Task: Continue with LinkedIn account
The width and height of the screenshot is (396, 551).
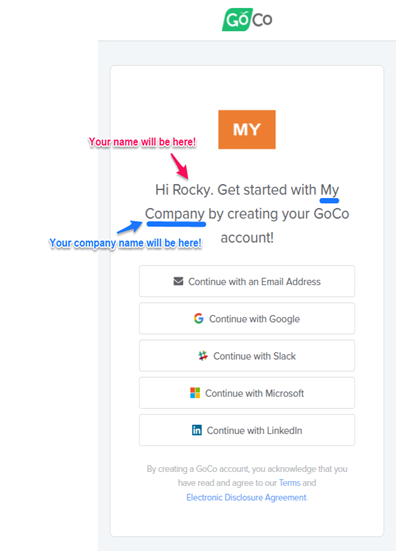Action: [x=247, y=430]
